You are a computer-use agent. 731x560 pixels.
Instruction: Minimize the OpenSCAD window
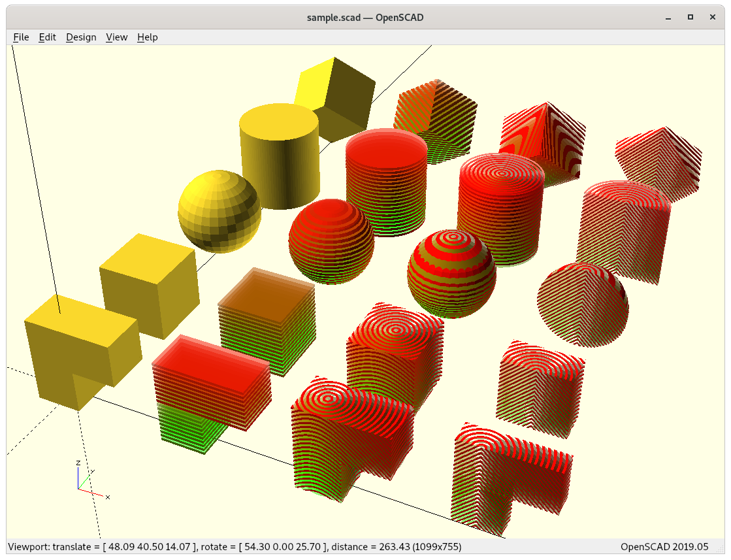[666, 18]
